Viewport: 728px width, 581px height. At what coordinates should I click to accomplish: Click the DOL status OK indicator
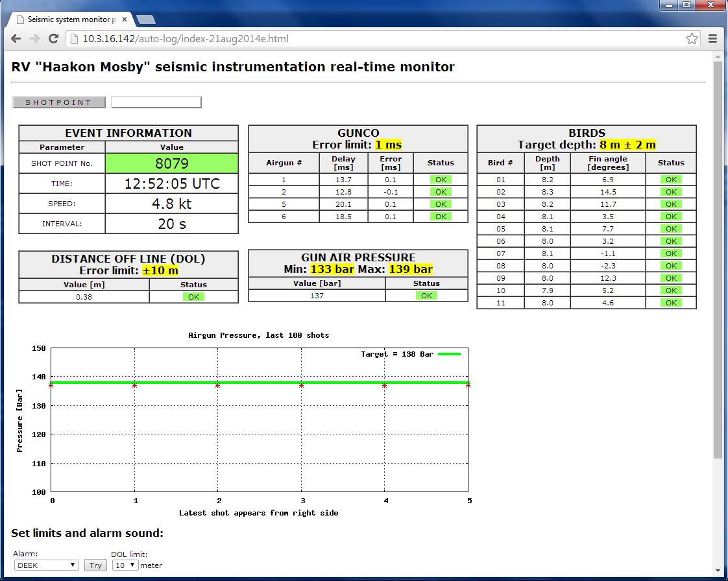point(193,297)
